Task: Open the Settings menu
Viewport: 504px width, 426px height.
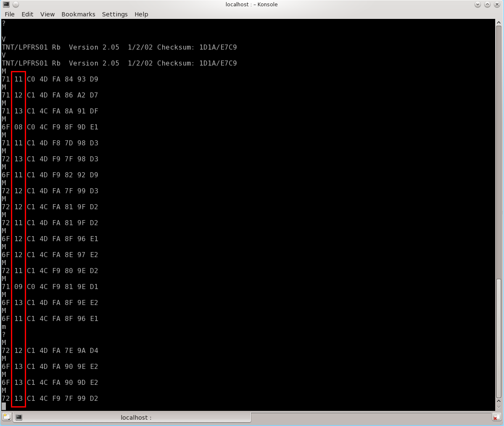Action: [x=115, y=14]
